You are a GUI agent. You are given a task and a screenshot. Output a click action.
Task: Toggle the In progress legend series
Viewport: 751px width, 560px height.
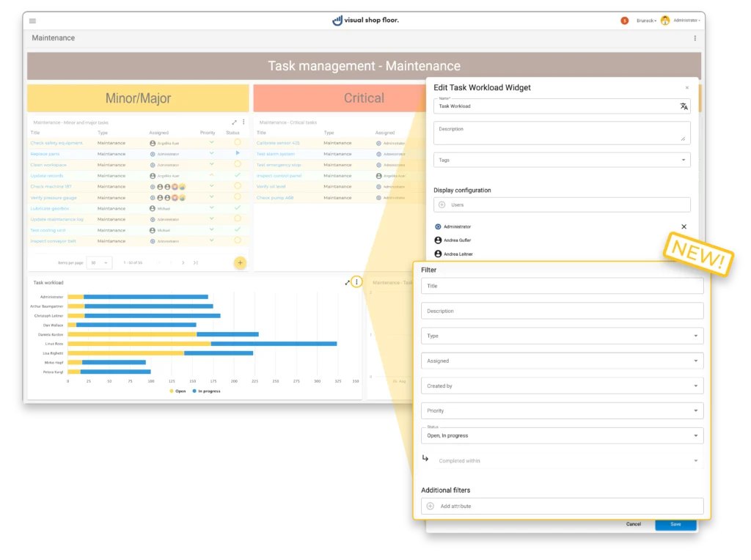coord(205,391)
